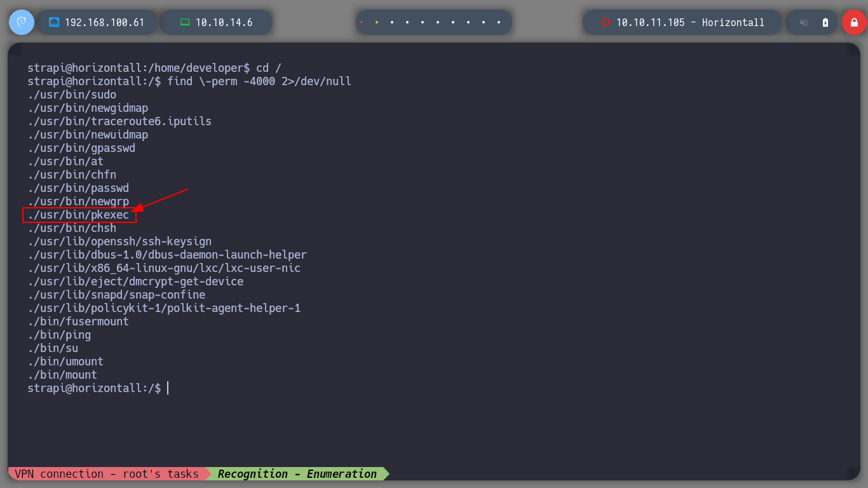This screenshot has height=488, width=868.
Task: Click the ./usr/bin/sudo result line
Action: coord(72,95)
